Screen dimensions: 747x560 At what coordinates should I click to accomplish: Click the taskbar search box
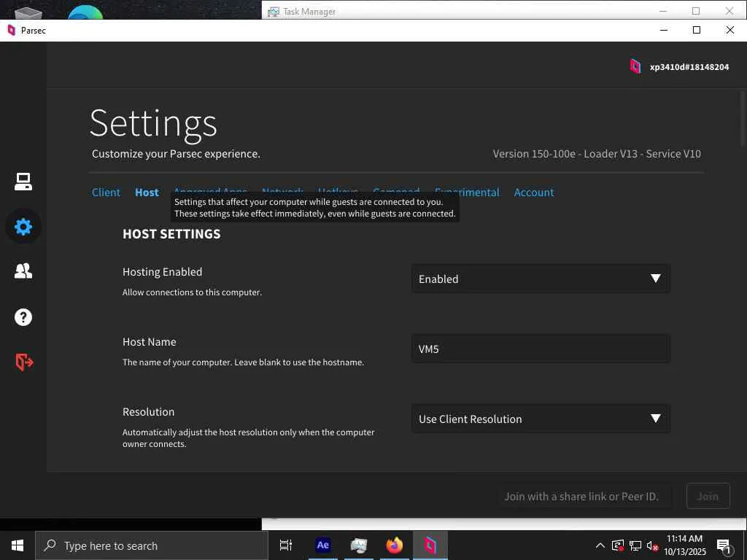pos(152,545)
